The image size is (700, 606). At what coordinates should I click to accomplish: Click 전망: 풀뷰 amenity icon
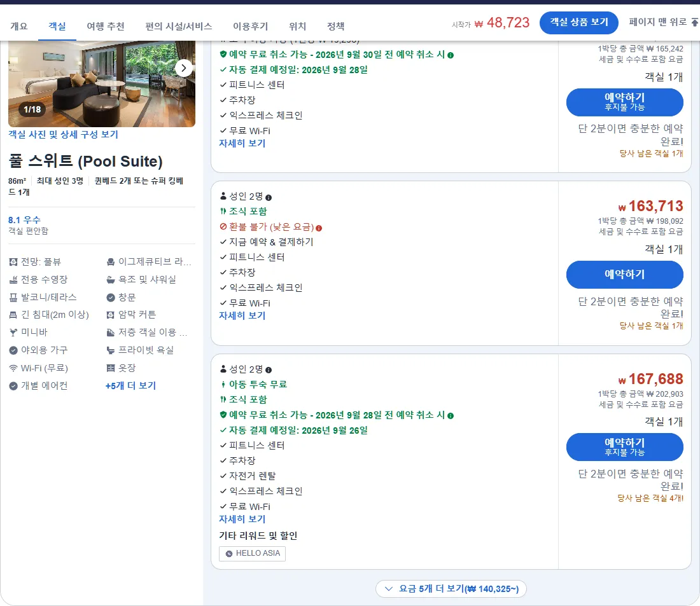coord(13,262)
